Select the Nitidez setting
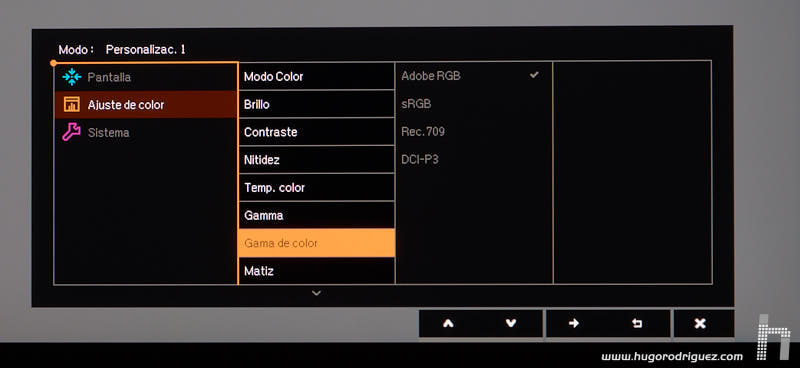The width and height of the screenshot is (800, 368). point(316,160)
